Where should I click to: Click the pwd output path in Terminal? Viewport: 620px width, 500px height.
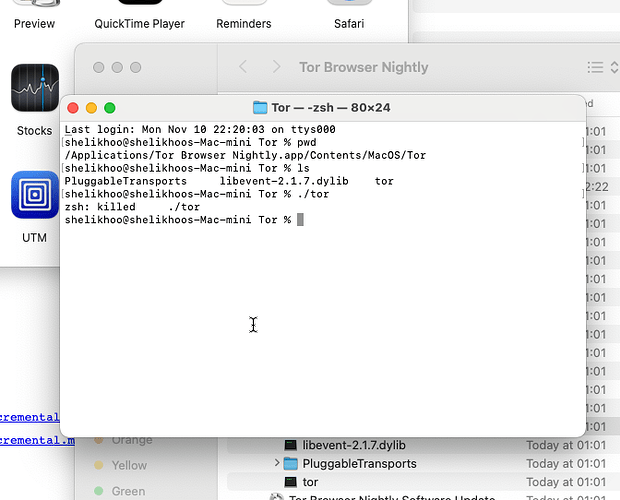[x=245, y=155]
